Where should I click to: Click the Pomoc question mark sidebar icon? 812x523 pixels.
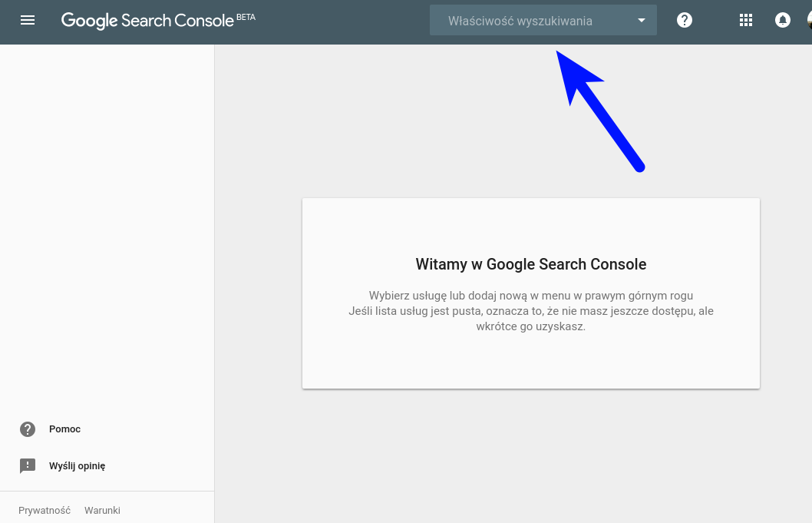click(28, 429)
